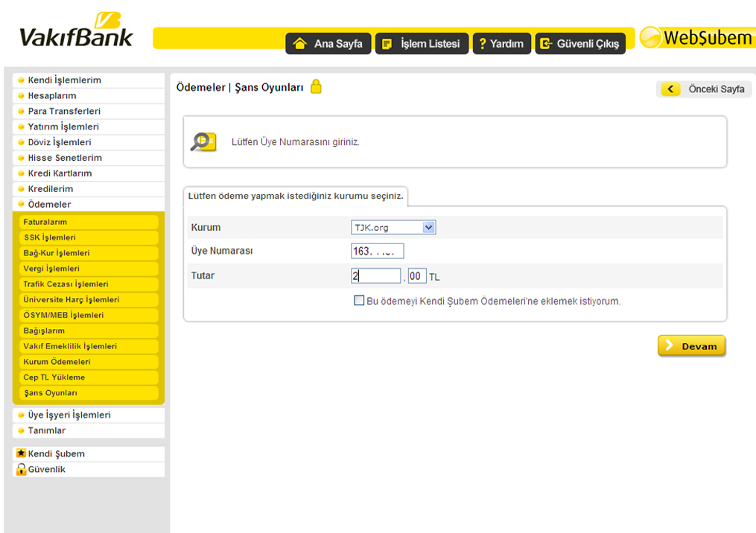Click the WebŞubem logo
The width and height of the screenshot is (756, 533).
click(x=696, y=37)
